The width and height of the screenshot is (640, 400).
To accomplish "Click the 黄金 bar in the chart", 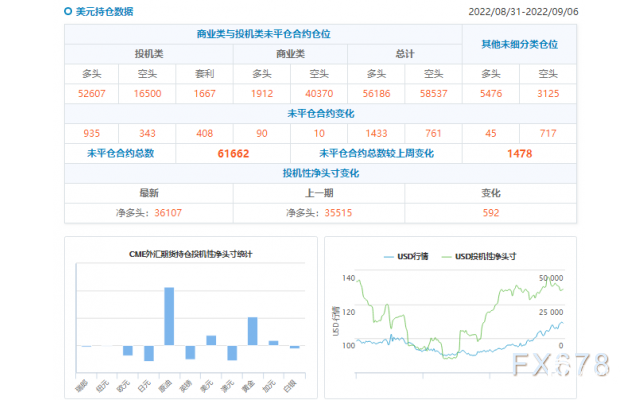I will click(x=253, y=331).
